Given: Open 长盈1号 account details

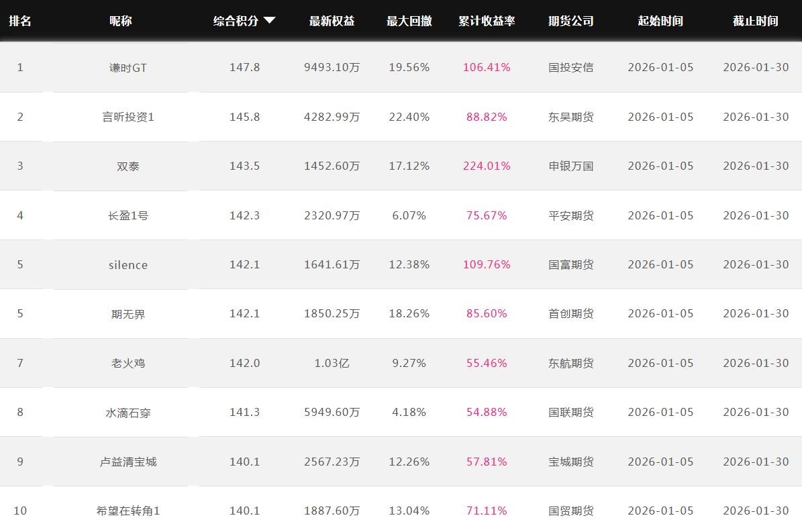Looking at the screenshot, I should pyautogui.click(x=128, y=215).
